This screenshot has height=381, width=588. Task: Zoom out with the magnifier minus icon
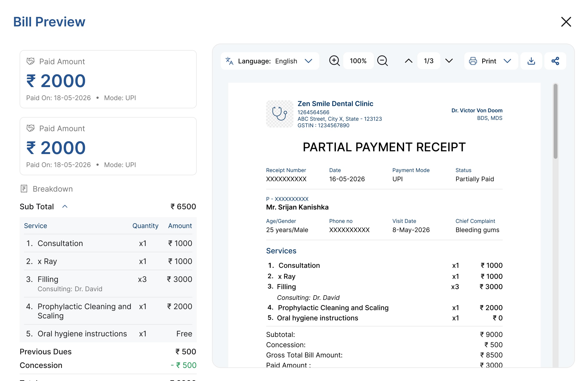383,61
